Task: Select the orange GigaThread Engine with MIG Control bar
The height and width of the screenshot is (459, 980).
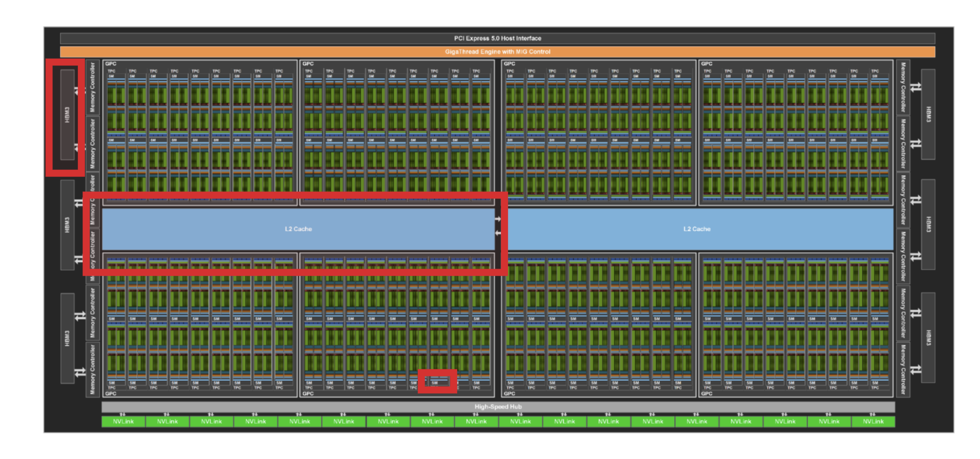Action: pyautogui.click(x=497, y=52)
